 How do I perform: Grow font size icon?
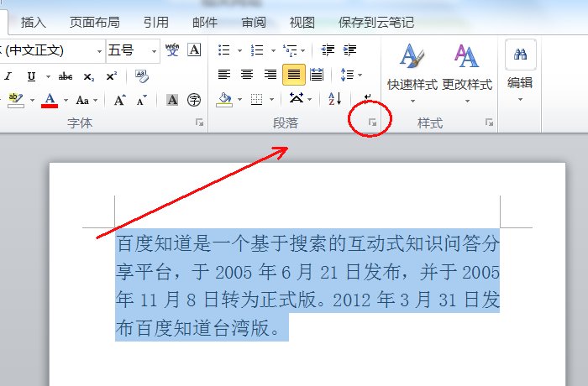[x=119, y=100]
